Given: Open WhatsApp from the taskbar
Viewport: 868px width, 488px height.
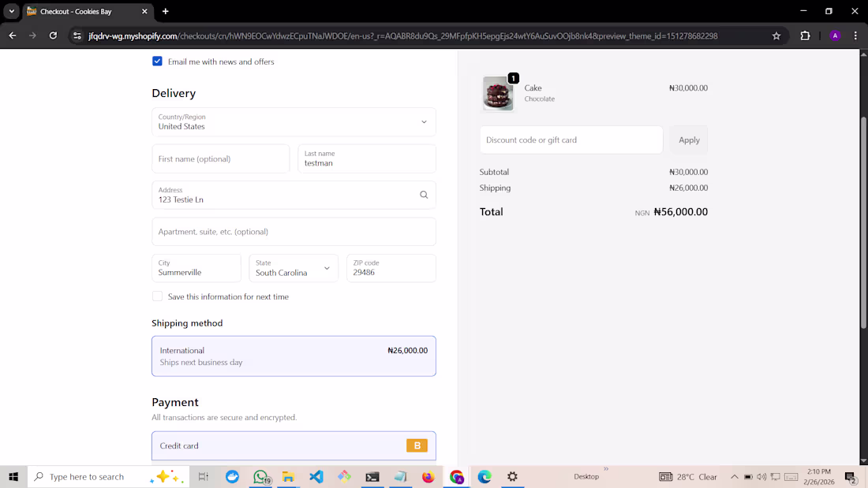Looking at the screenshot, I should (x=260, y=476).
